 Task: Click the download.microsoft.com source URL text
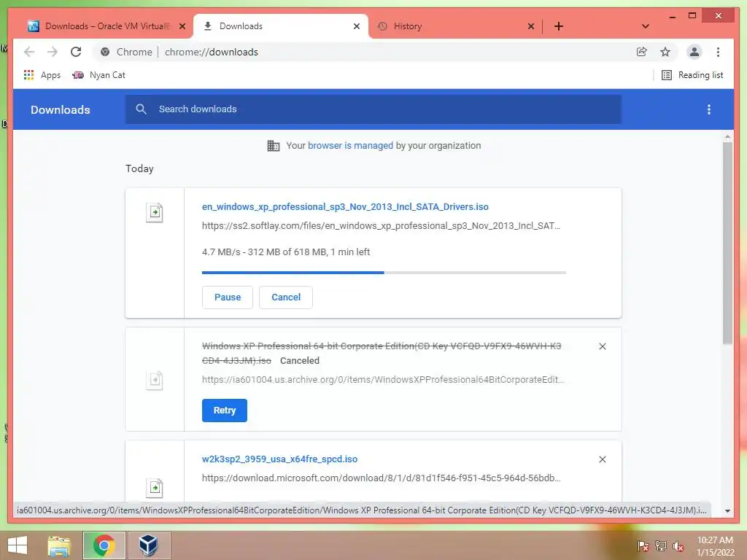pos(381,478)
